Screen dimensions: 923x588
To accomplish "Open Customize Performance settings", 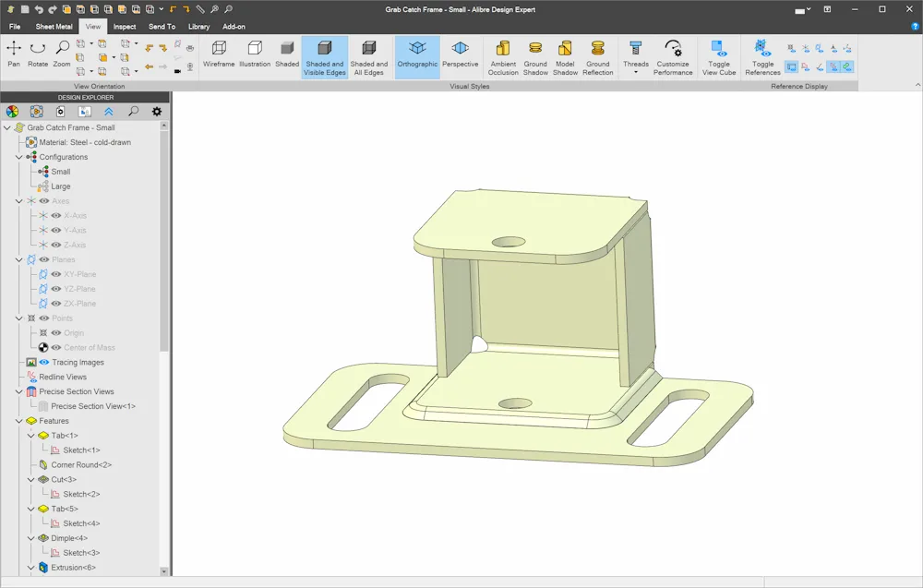I will pos(673,57).
